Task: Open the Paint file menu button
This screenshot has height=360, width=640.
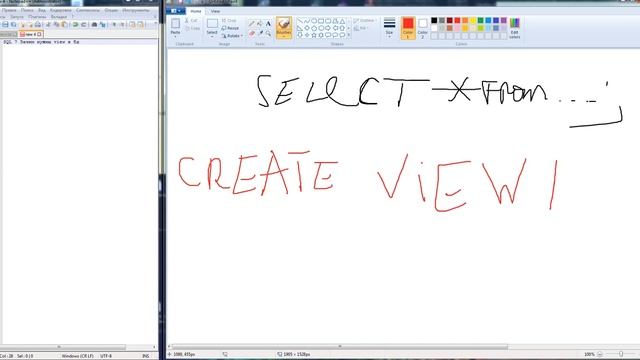Action: click(176, 11)
